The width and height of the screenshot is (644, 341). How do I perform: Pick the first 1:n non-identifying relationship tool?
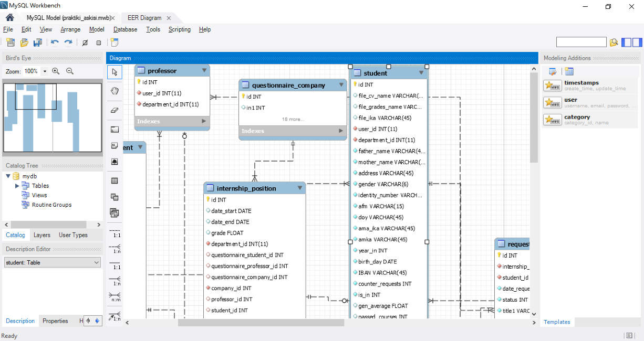[115, 249]
